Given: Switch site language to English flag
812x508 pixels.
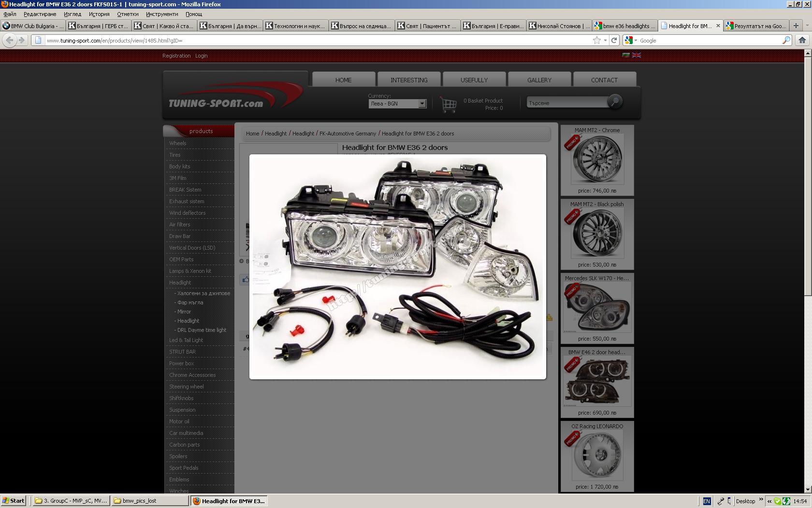Looking at the screenshot, I should coord(637,55).
